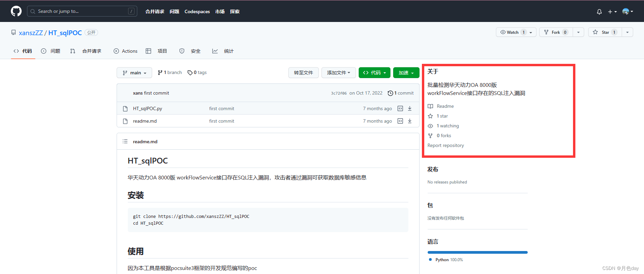The height and width of the screenshot is (274, 644).
Task: View the 0 tags link
Action: (197, 72)
